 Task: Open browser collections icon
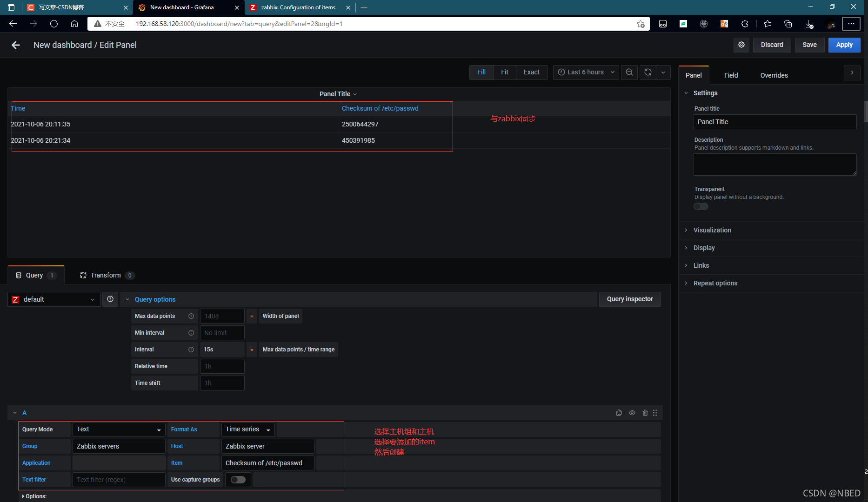(x=788, y=24)
